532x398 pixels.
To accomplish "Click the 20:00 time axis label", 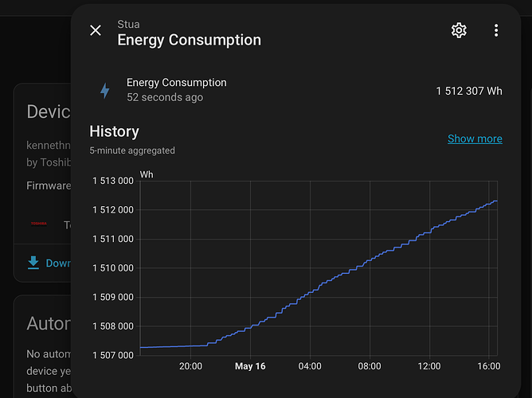I will [190, 366].
